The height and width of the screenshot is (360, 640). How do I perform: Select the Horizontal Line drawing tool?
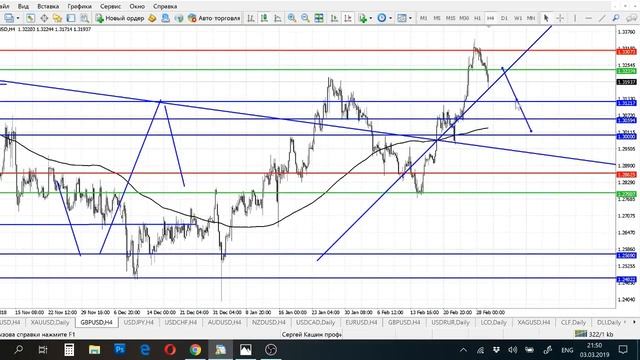(x=588, y=18)
